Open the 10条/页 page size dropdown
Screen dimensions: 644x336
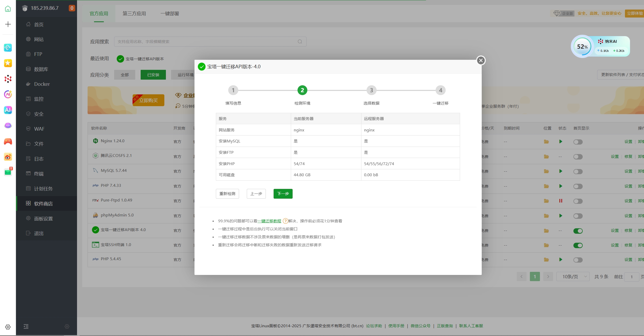[573, 276]
